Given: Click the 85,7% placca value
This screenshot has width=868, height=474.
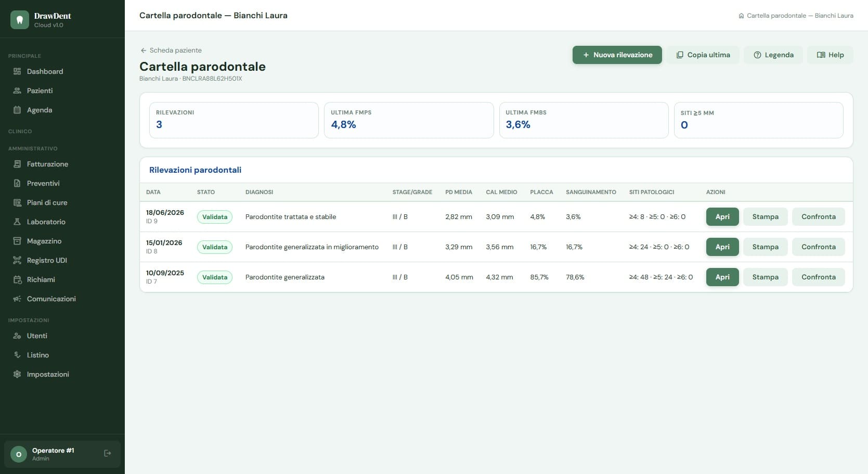Looking at the screenshot, I should 539,277.
